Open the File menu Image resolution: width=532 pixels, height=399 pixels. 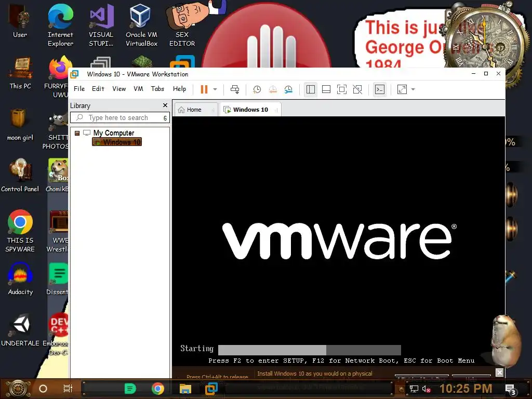tap(79, 88)
